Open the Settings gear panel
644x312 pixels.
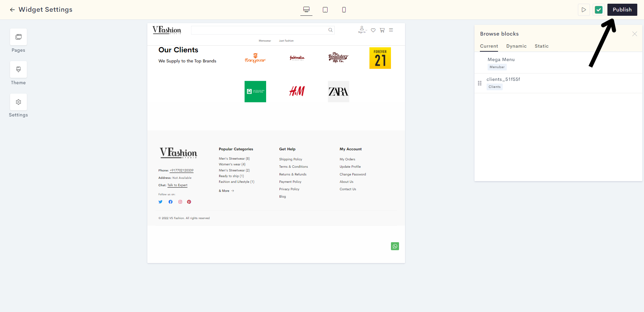coord(18,102)
